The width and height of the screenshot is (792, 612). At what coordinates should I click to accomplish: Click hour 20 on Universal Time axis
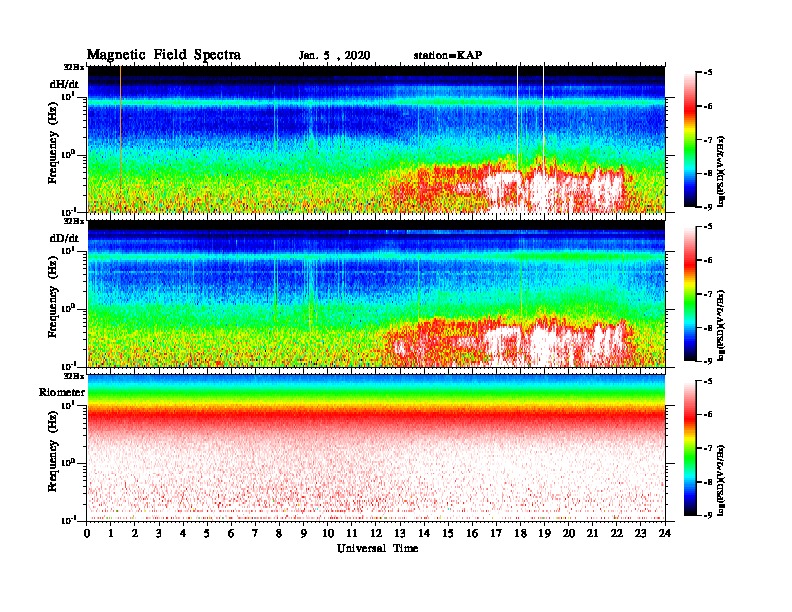click(x=569, y=533)
